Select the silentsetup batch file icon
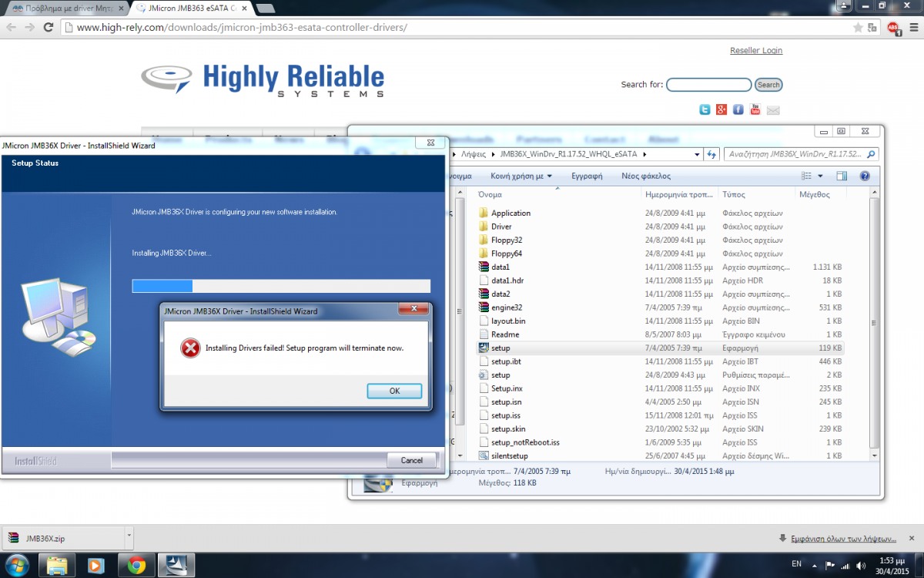This screenshot has width=924, height=578. pos(484,455)
